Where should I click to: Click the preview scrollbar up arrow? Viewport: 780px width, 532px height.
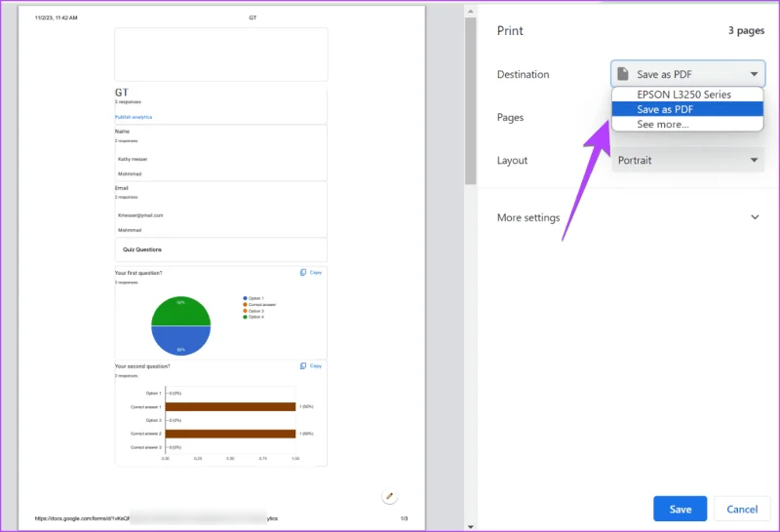coord(471,11)
